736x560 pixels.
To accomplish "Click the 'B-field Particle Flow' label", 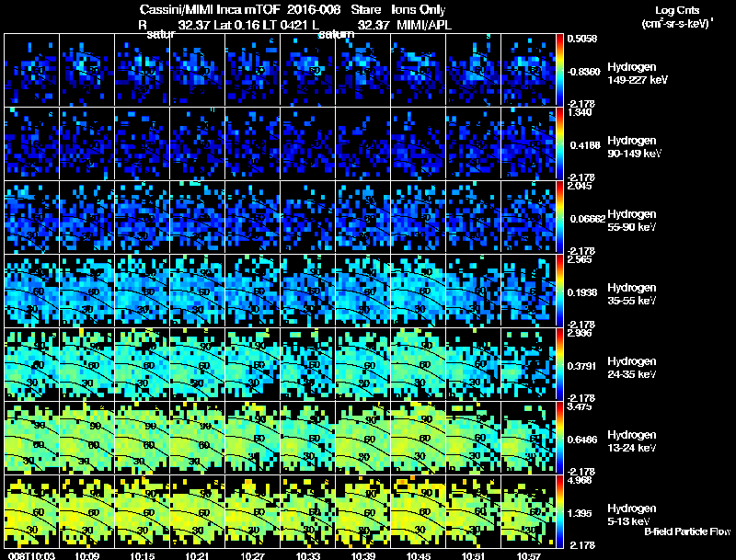I will [x=687, y=531].
